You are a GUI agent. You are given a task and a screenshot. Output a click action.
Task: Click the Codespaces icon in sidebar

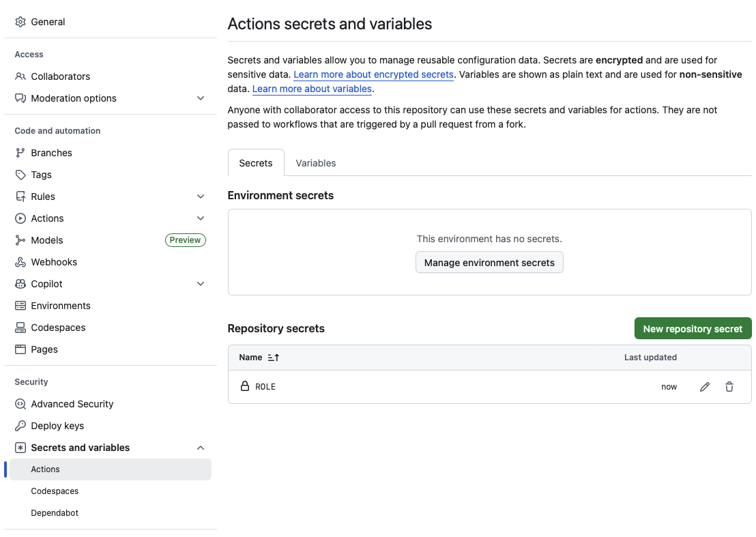coord(20,328)
